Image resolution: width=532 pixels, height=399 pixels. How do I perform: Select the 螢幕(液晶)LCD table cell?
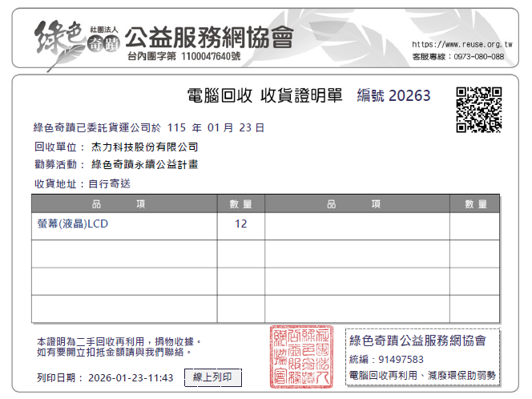click(x=72, y=224)
